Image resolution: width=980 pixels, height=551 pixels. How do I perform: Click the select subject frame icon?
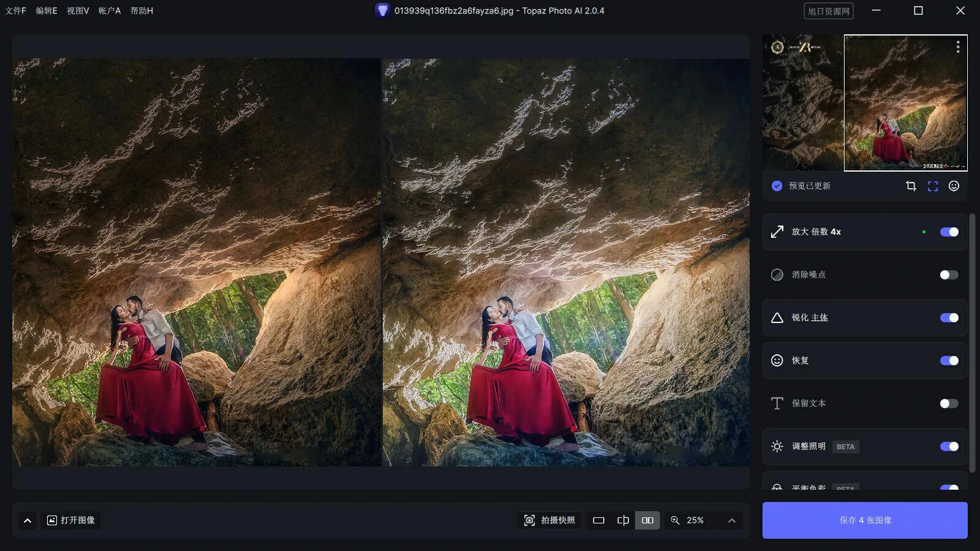tap(932, 186)
